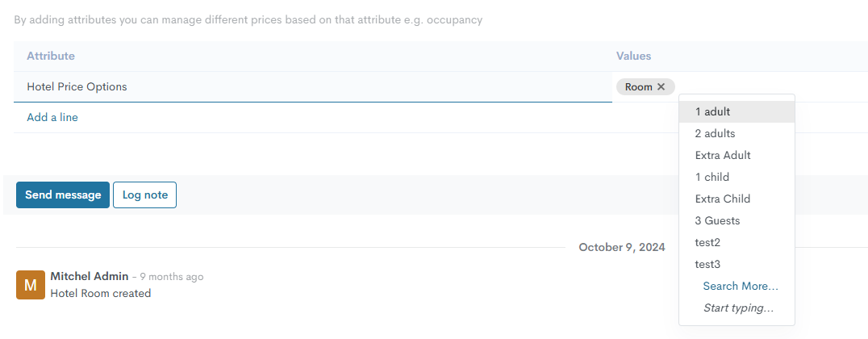
Task: Click the Room value tag
Action: click(x=638, y=87)
